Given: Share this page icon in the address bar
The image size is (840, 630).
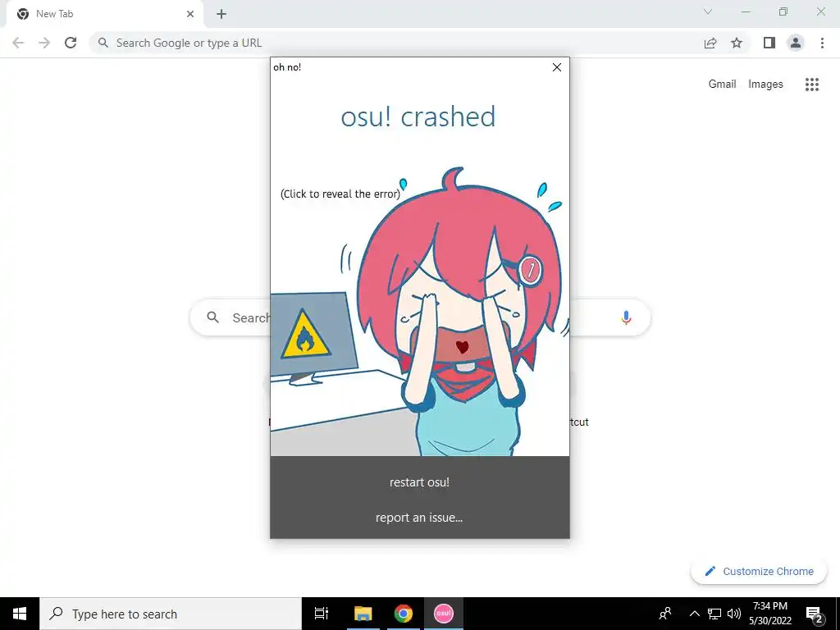Looking at the screenshot, I should click(x=710, y=43).
